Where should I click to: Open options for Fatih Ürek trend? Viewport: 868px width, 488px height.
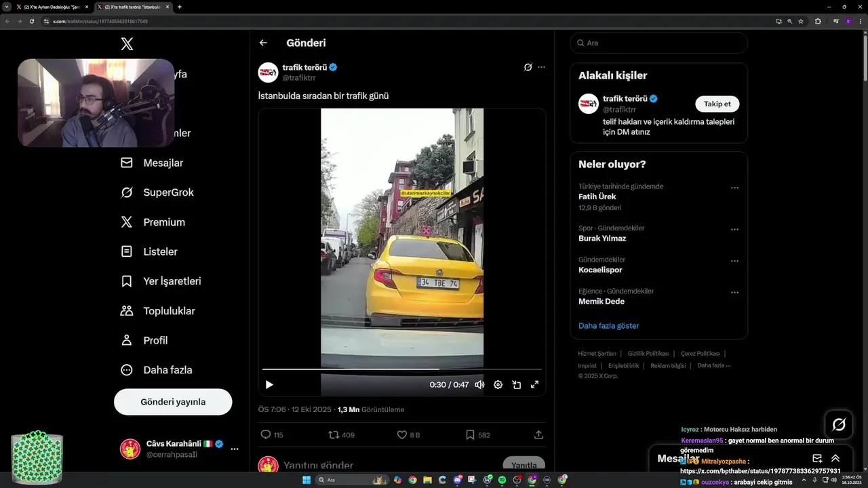click(734, 188)
